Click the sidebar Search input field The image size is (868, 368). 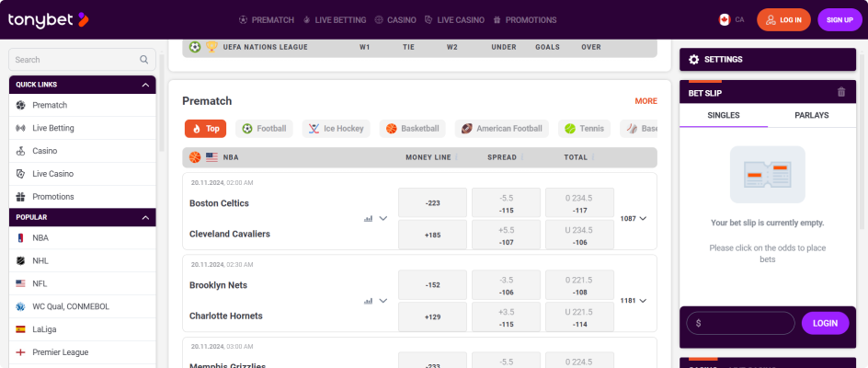(x=82, y=59)
